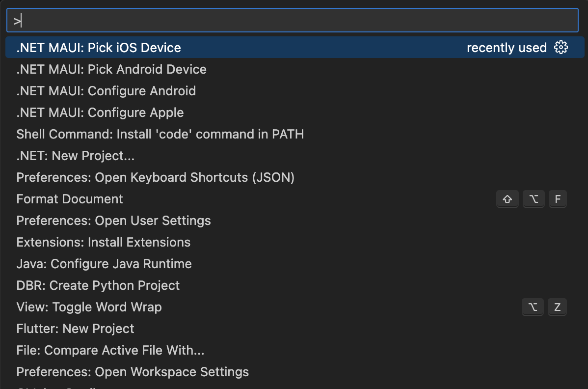
Task: Choose .NET MAUI: Configure Android
Action: [106, 91]
